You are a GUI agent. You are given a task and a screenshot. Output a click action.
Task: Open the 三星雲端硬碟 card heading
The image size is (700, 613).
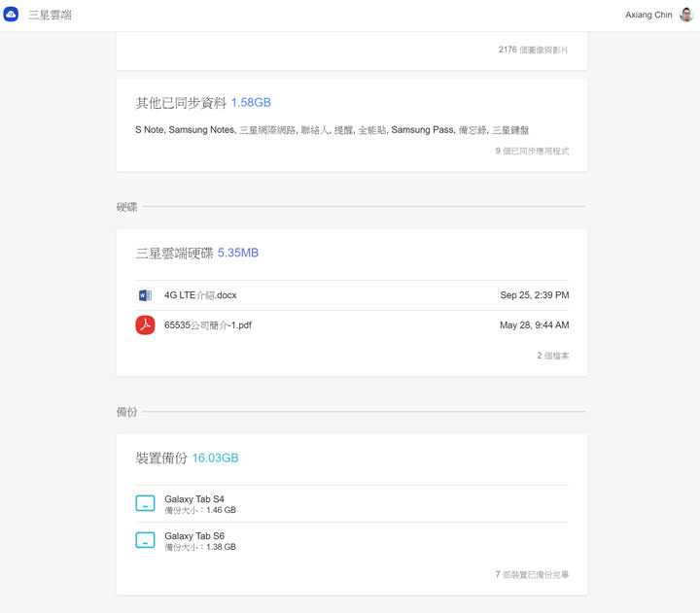175,253
